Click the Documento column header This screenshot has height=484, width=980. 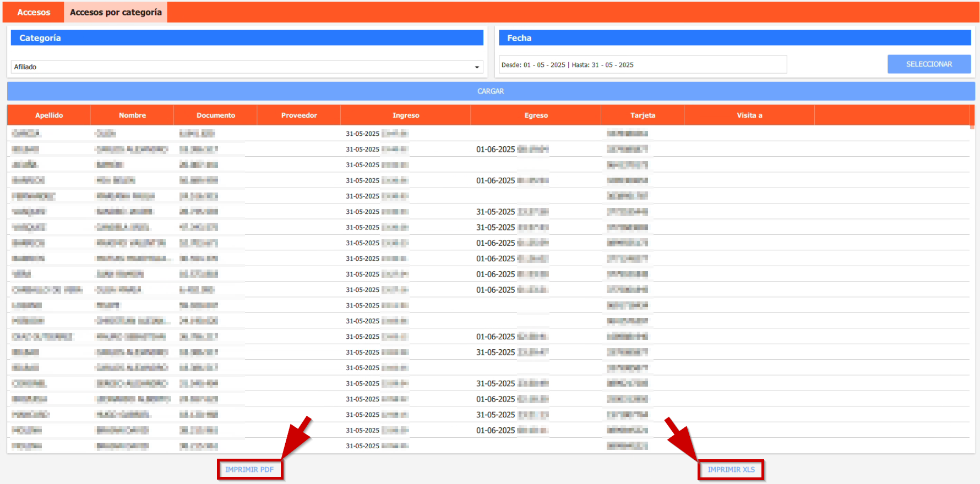coord(215,116)
